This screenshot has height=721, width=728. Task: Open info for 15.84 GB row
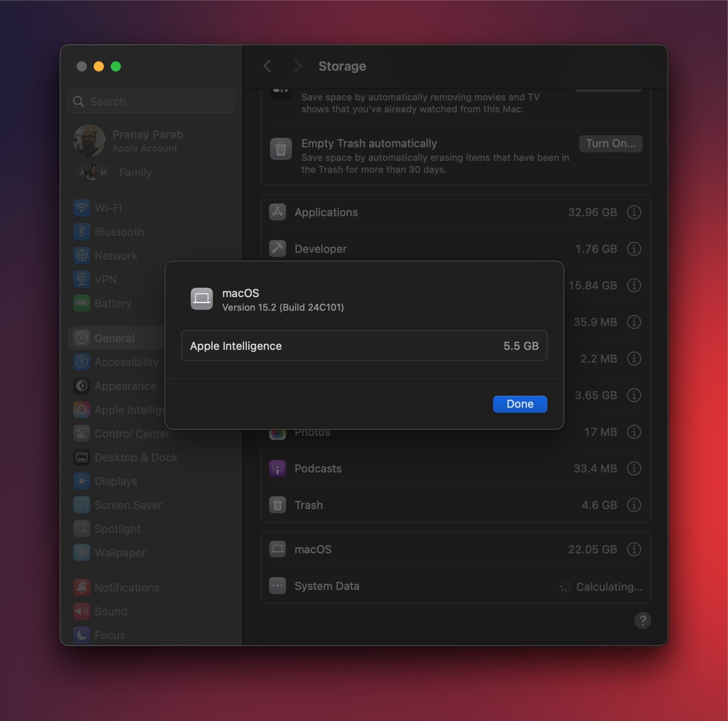click(634, 285)
